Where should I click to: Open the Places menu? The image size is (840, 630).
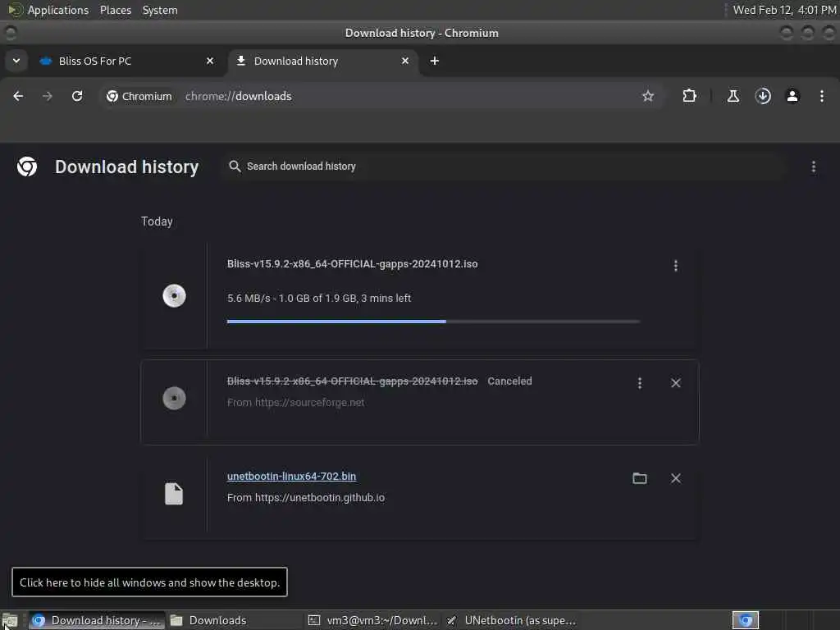click(115, 10)
